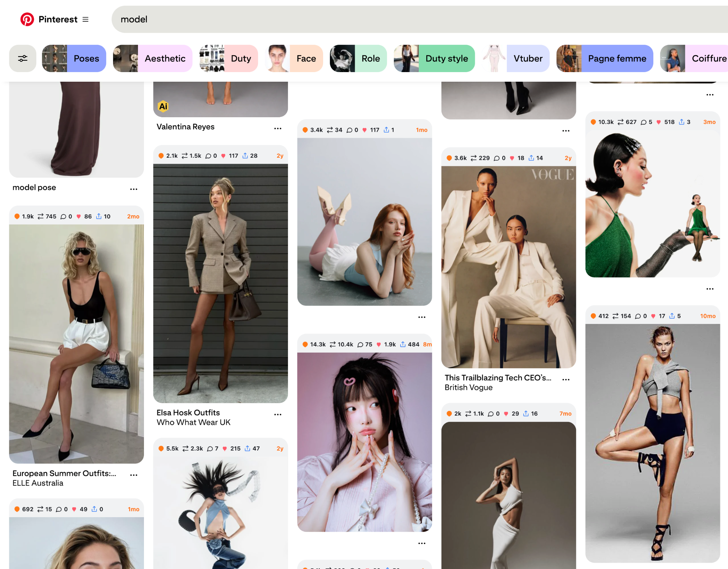Open more options below the black heels pin
Image resolution: width=728 pixels, height=569 pixels.
coord(566,131)
